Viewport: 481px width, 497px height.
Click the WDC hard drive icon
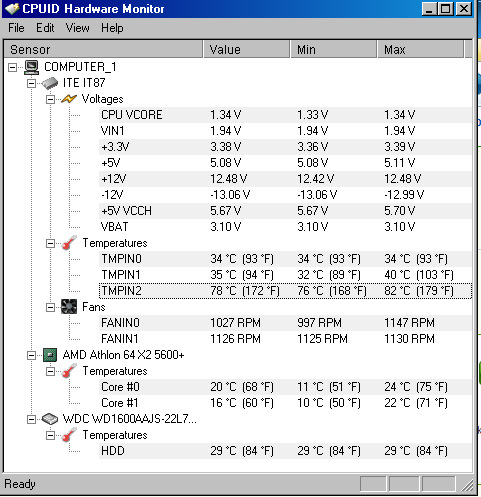(50, 419)
